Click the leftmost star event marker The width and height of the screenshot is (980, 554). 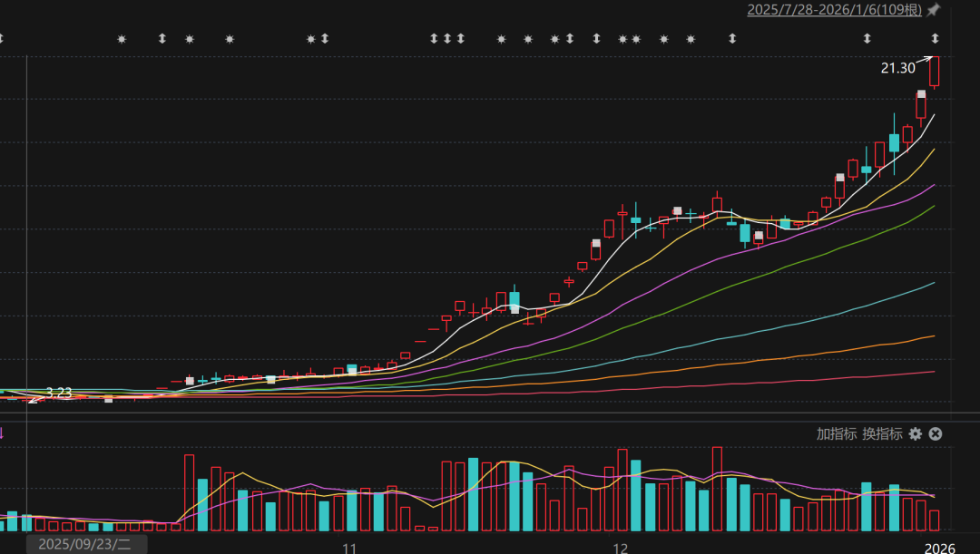pyautogui.click(x=122, y=39)
